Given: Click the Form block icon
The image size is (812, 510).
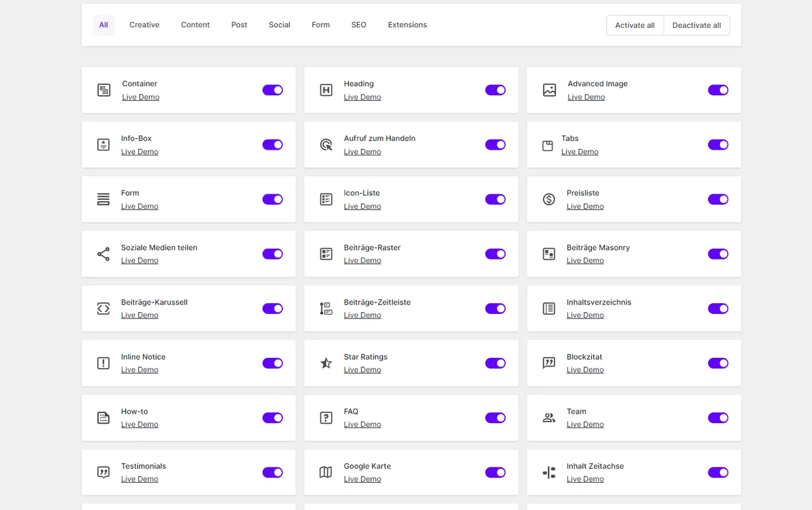Looking at the screenshot, I should point(103,199).
